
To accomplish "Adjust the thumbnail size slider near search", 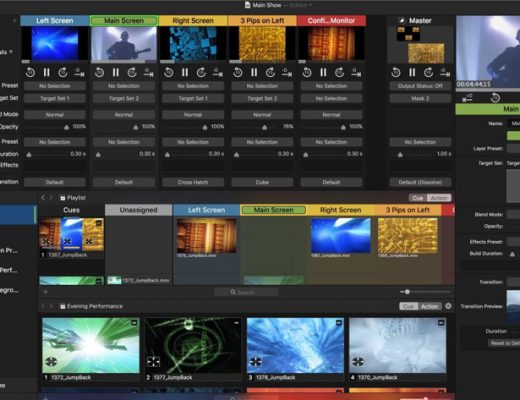I will 407,292.
